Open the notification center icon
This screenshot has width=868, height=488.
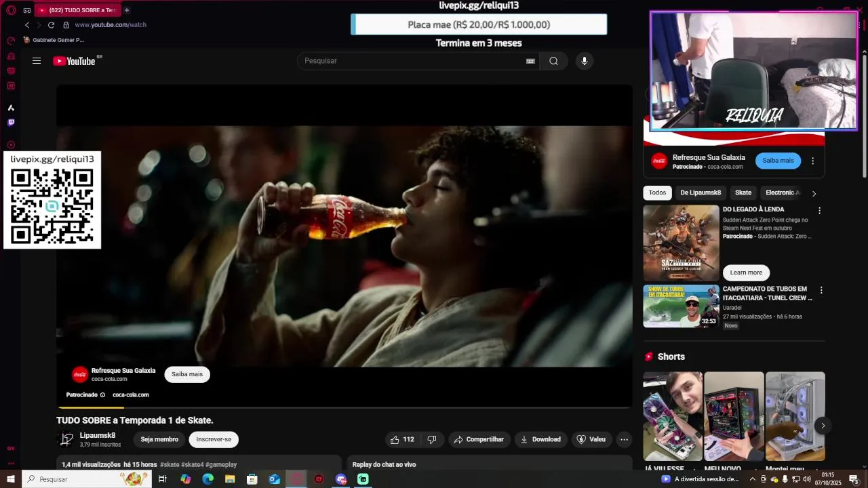tap(853, 479)
